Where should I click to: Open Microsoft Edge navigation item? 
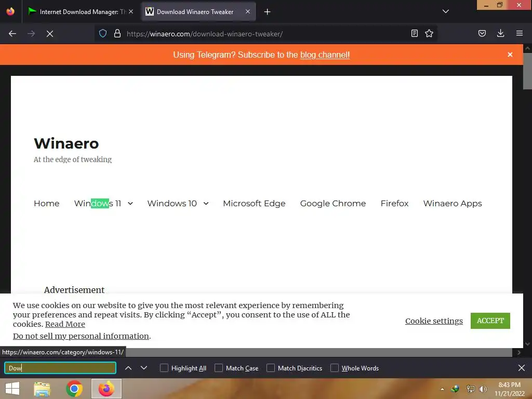click(x=254, y=203)
